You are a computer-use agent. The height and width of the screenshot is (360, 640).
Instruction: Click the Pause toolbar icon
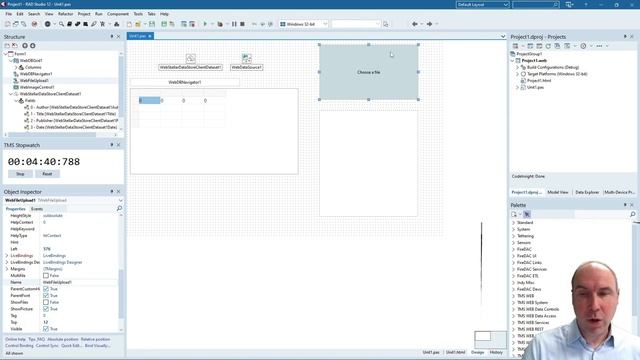pos(234,24)
